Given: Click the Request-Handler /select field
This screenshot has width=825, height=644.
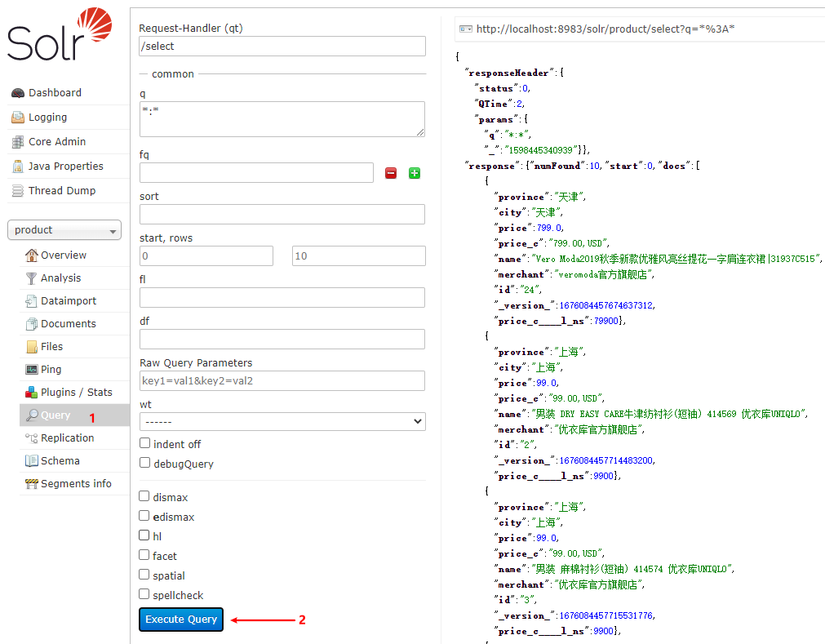Looking at the screenshot, I should coord(282,47).
